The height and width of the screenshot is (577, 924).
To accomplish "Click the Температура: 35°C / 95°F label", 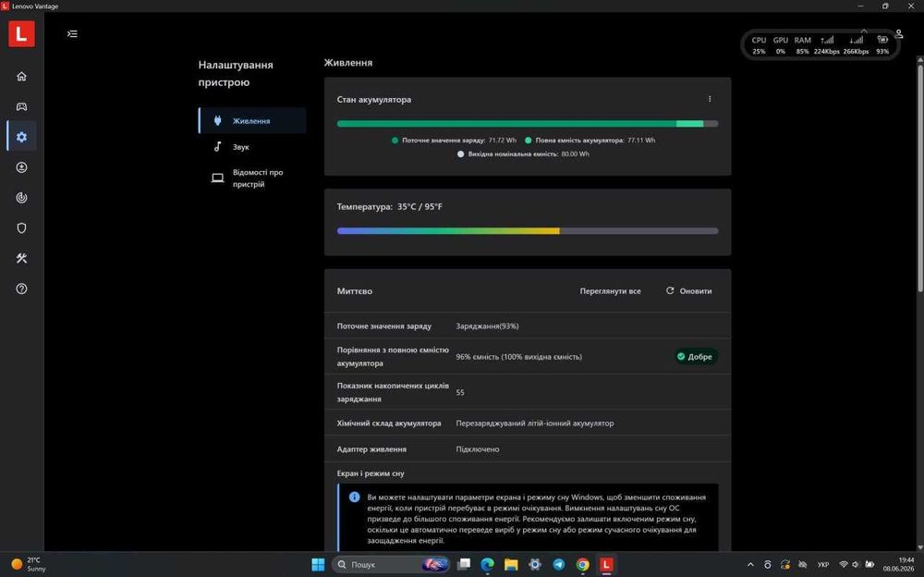I will 390,206.
